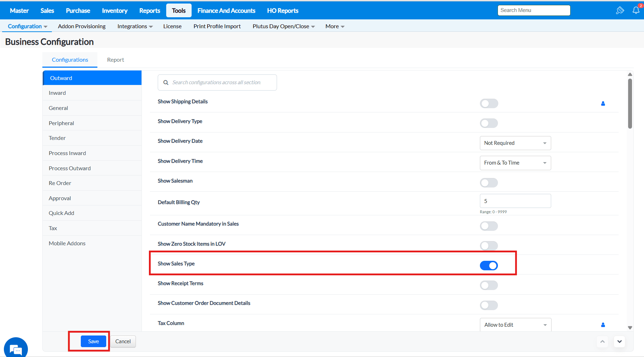The height and width of the screenshot is (357, 644).
Task: Open the Inventory menu
Action: (115, 11)
